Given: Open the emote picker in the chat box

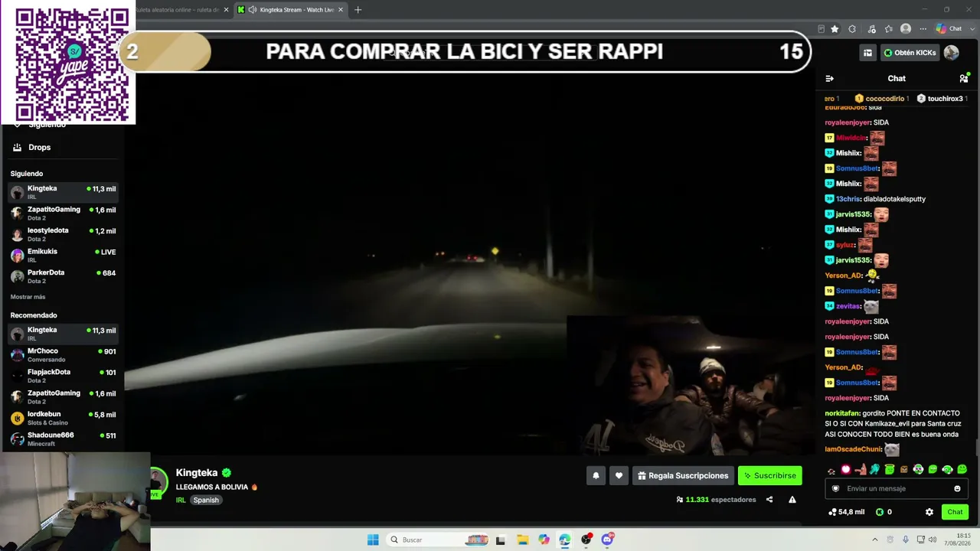Looking at the screenshot, I should (x=957, y=488).
